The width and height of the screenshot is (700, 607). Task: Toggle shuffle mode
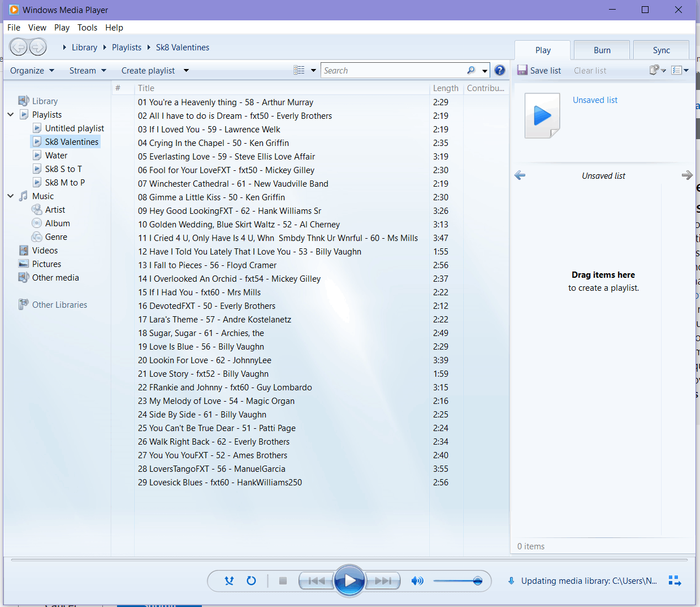229,580
